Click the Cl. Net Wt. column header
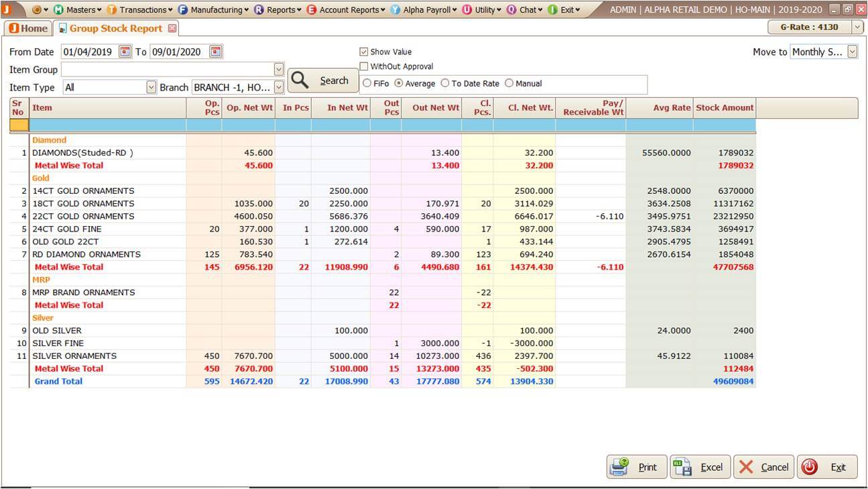This screenshot has height=489, width=868. pos(524,108)
